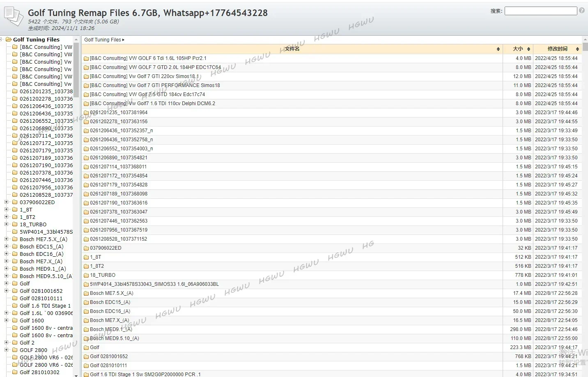Expand the GOLF 2800 tree node
This screenshot has height=377, width=588.
tap(6, 350)
